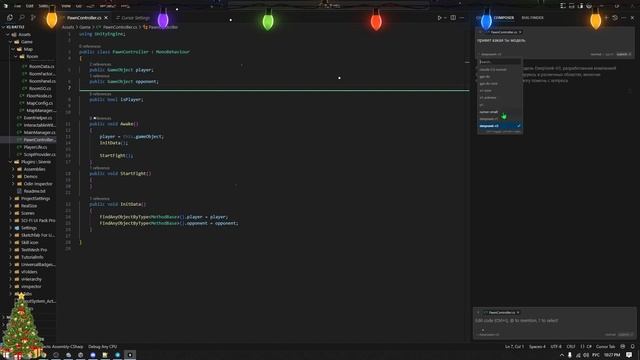This screenshot has width=640, height=360.
Task: Click the Split Editor icon
Action: click(x=453, y=18)
